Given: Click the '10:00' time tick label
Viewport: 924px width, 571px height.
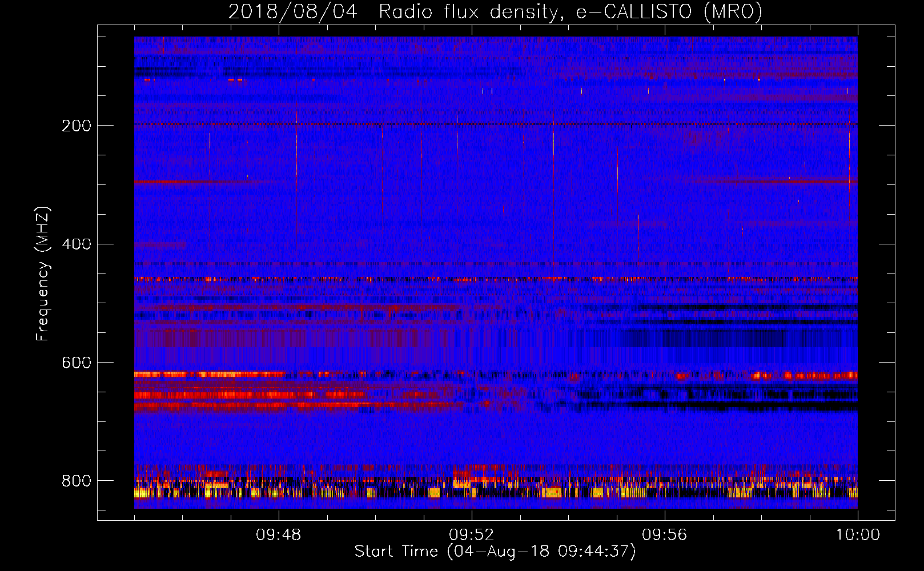Looking at the screenshot, I should click(858, 535).
